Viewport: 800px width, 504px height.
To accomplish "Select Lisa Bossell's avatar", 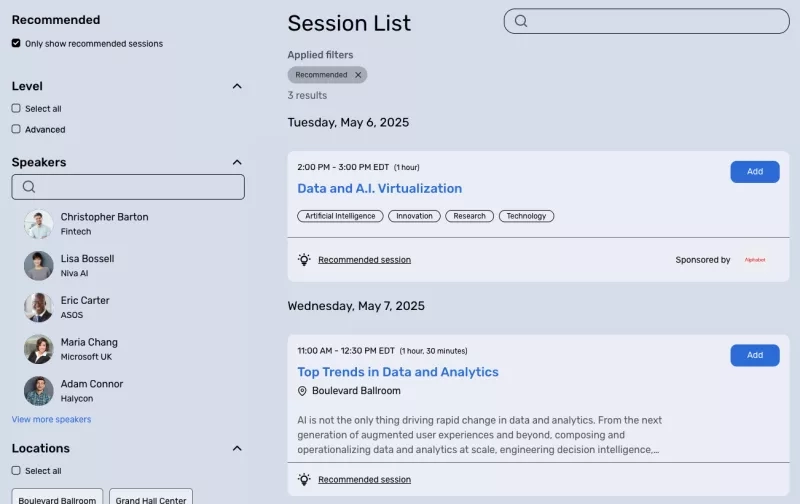I will (38, 266).
